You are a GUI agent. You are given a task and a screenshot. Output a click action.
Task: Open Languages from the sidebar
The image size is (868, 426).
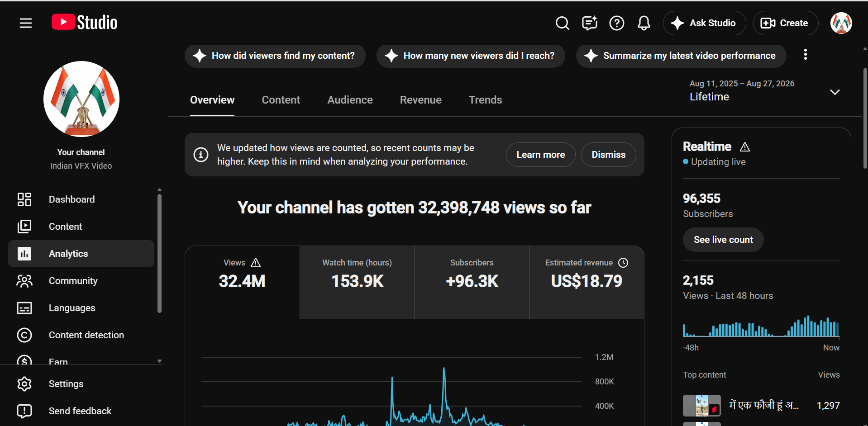(x=81, y=308)
